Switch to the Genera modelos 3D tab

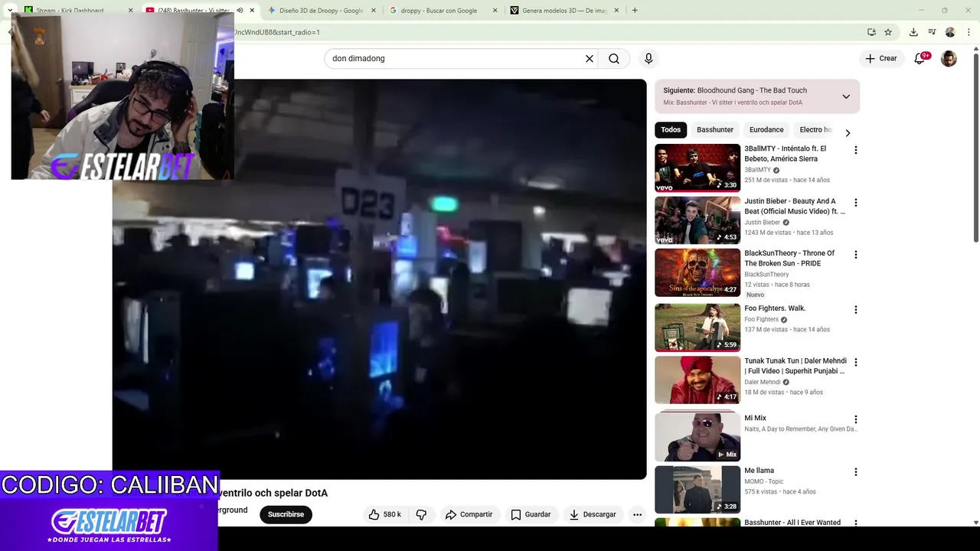(x=563, y=10)
